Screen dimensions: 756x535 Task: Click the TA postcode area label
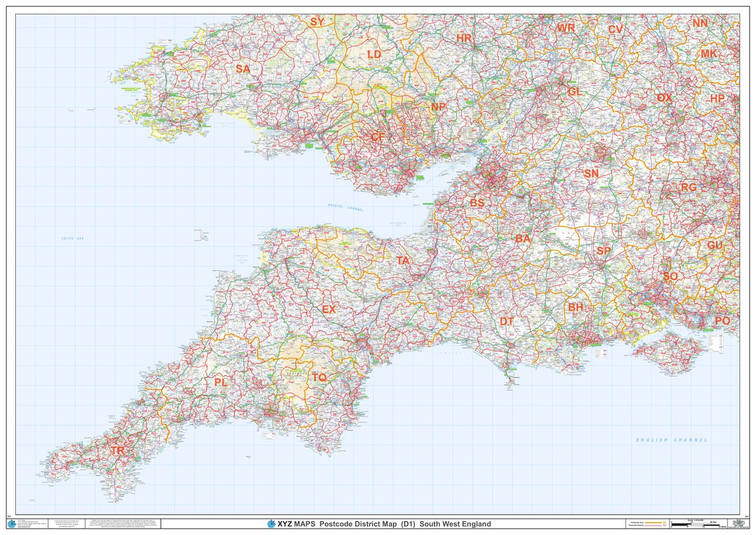click(x=403, y=261)
